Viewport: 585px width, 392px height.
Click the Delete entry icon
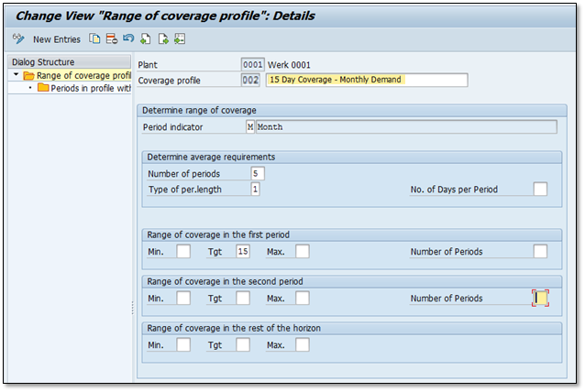[x=111, y=39]
